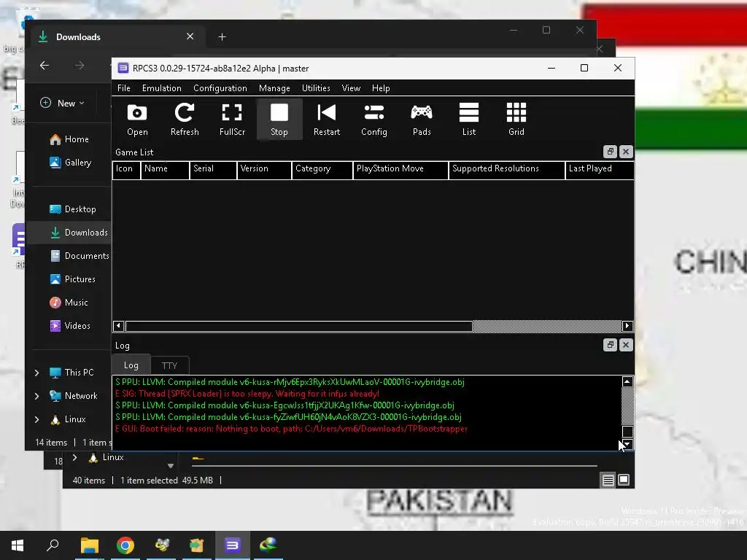Open the File menu in RPCS3
Viewport: 747px width, 560px height.
pyautogui.click(x=124, y=88)
